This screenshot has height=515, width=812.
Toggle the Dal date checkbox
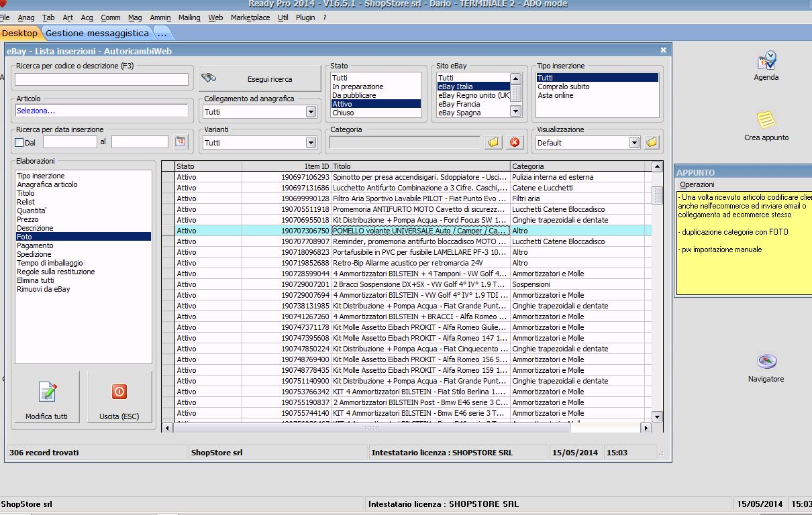(x=19, y=142)
